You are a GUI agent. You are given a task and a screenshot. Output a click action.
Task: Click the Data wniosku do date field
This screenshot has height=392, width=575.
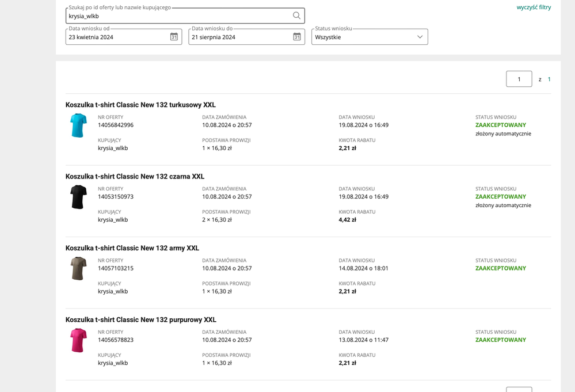pos(238,37)
